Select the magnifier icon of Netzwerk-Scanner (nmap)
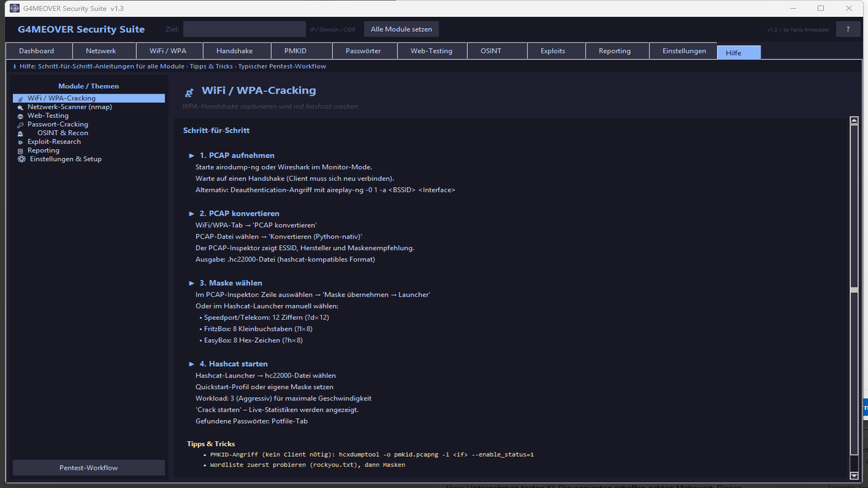Screen dimensions: 868x488 (x=21, y=107)
